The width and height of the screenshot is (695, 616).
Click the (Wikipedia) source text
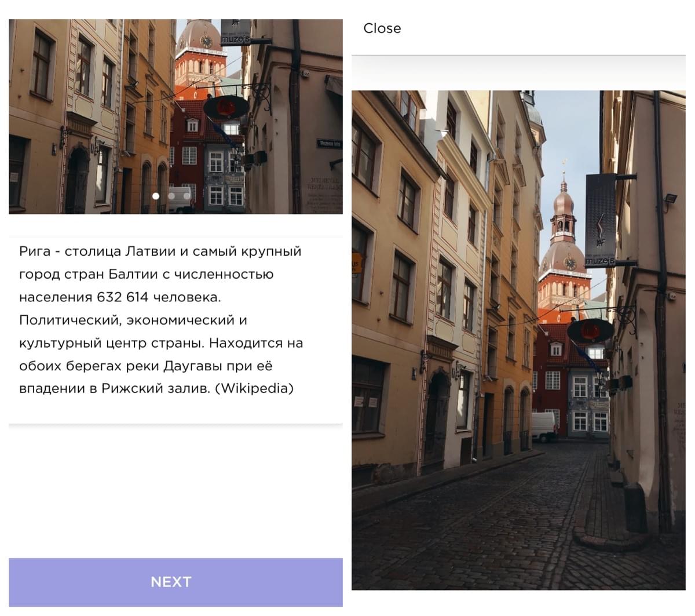tap(254, 388)
